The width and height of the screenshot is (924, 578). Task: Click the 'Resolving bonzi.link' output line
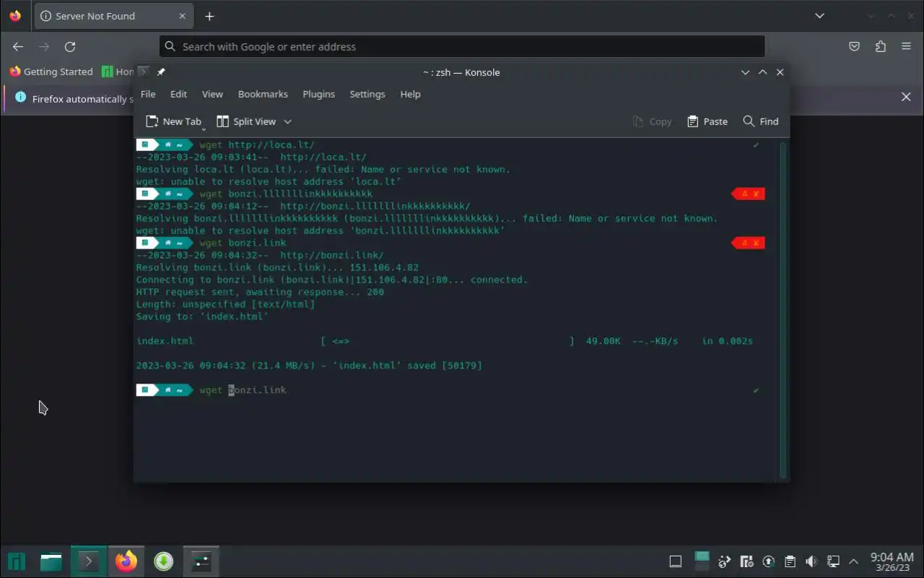pyautogui.click(x=277, y=267)
